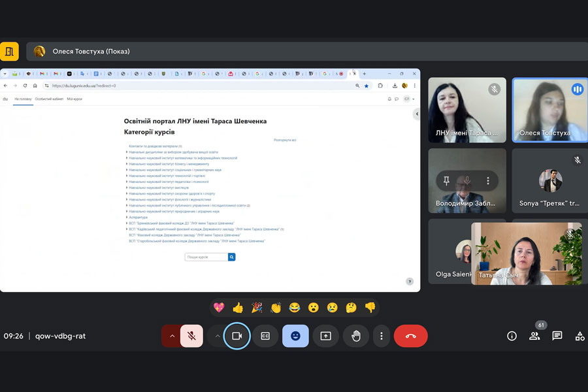Click the red leave call button

point(410,336)
